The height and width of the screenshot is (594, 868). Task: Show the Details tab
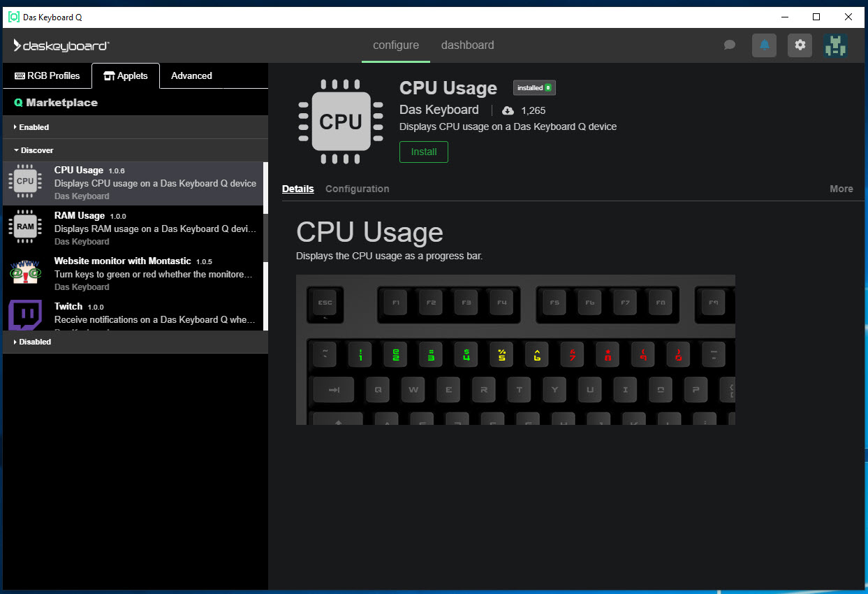298,189
